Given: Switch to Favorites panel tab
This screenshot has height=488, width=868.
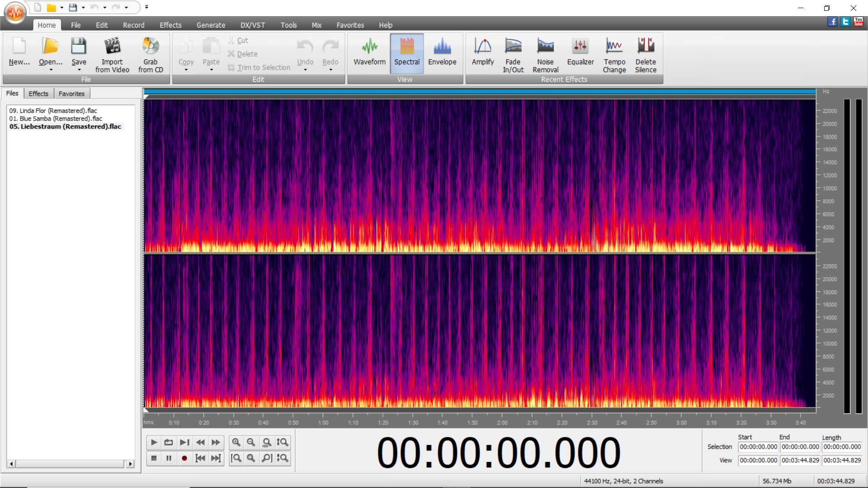Looking at the screenshot, I should click(71, 94).
